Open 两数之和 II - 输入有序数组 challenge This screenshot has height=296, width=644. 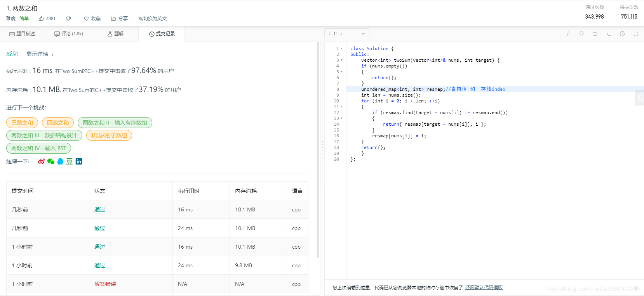(115, 123)
